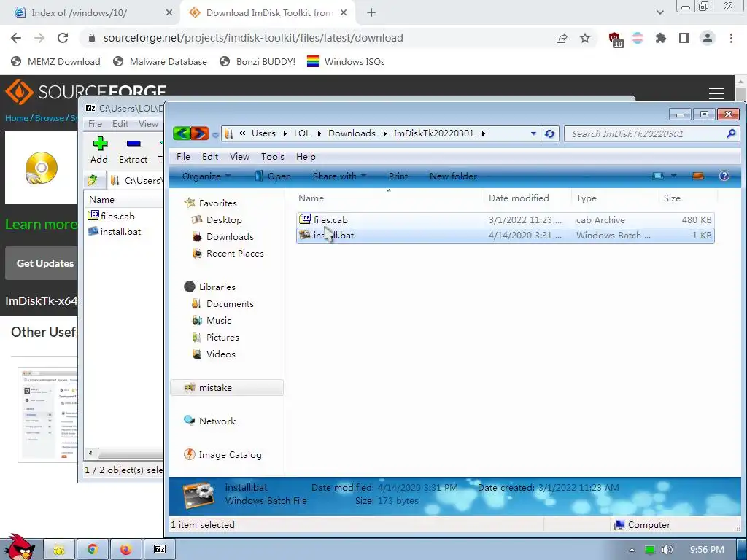Open the Chrome three-dot menu
Image resolution: width=747 pixels, height=560 pixels.
click(x=731, y=38)
